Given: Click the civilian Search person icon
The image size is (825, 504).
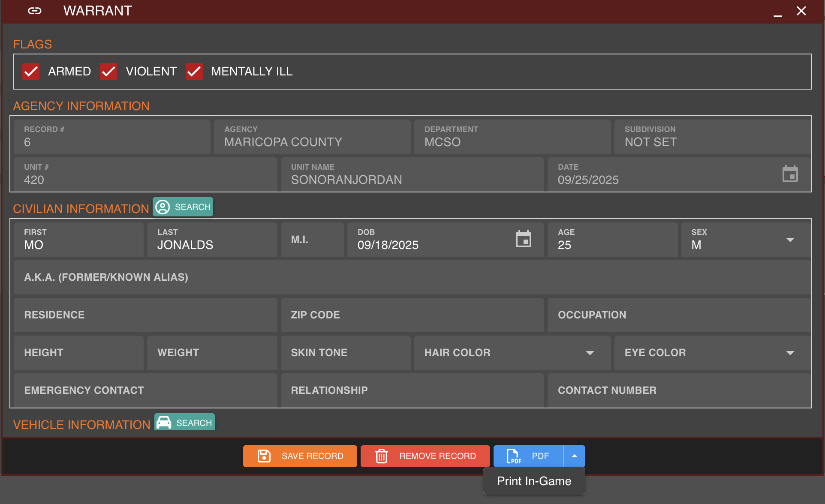Looking at the screenshot, I should click(x=163, y=207).
